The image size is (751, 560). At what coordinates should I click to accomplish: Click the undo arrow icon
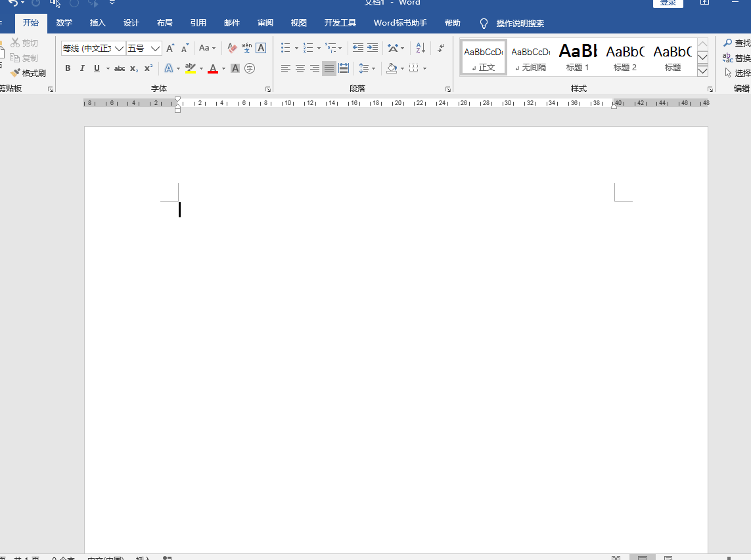[13, 3]
